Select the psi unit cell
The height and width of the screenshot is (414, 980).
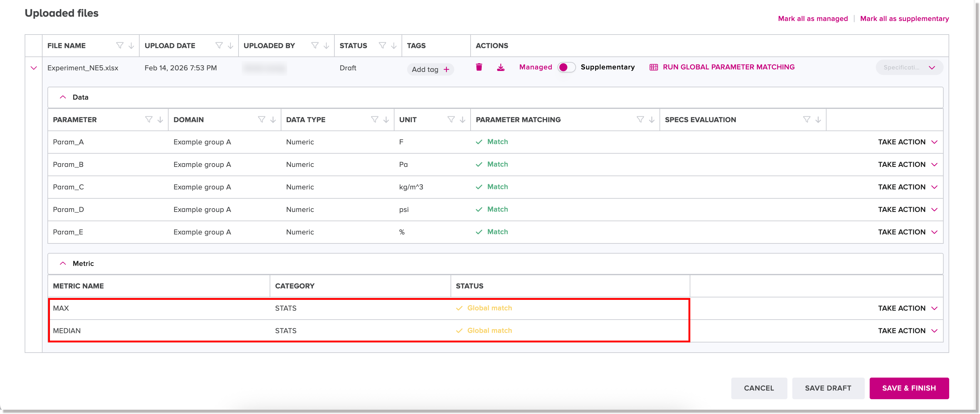pos(404,209)
